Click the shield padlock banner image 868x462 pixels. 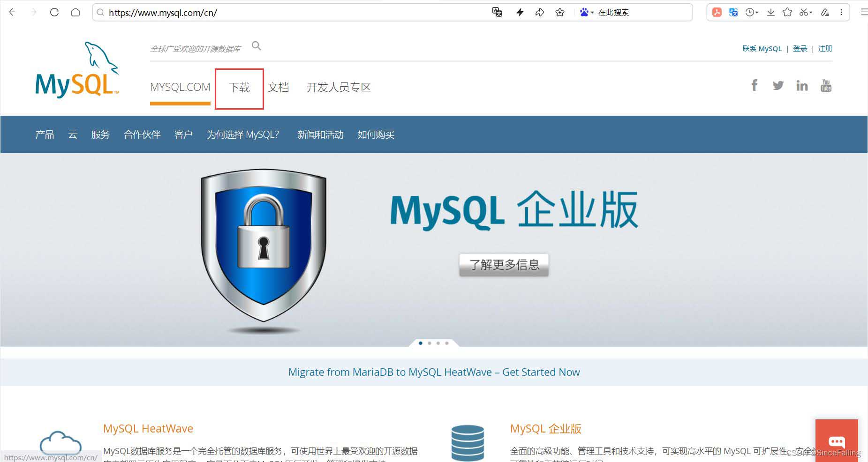pyautogui.click(x=264, y=246)
